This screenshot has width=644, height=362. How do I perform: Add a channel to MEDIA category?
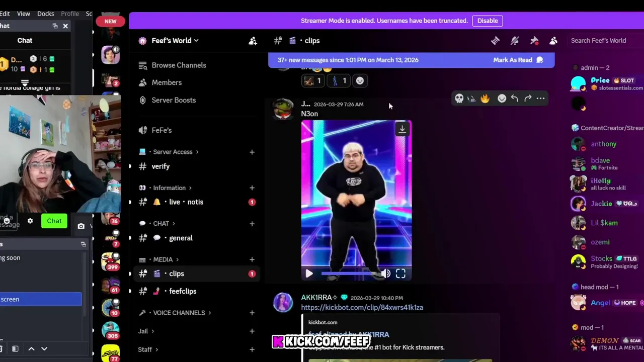coord(252,259)
